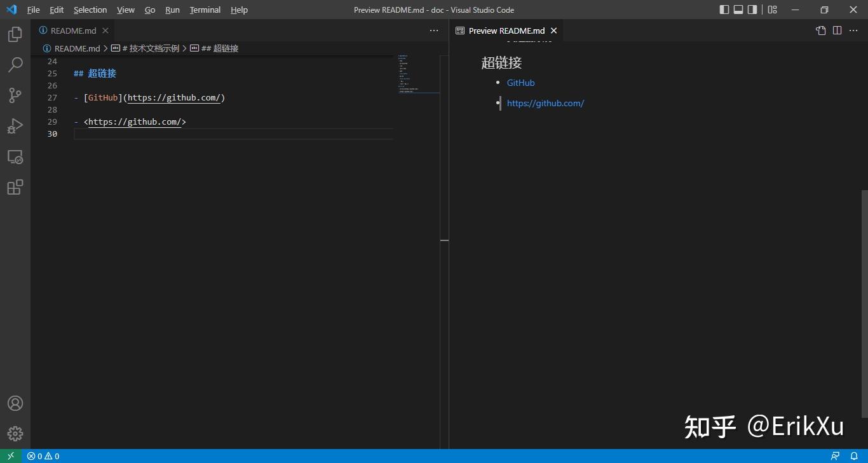Open the Remote Explorer view

pyautogui.click(x=15, y=156)
